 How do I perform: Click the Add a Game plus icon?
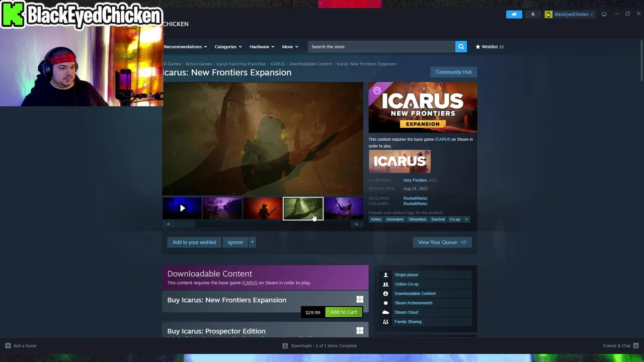[8, 346]
